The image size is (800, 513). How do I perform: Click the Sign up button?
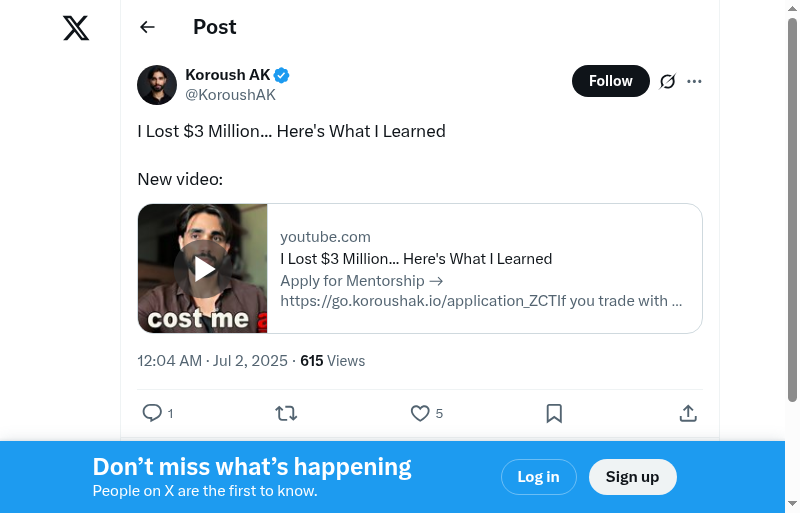point(632,477)
